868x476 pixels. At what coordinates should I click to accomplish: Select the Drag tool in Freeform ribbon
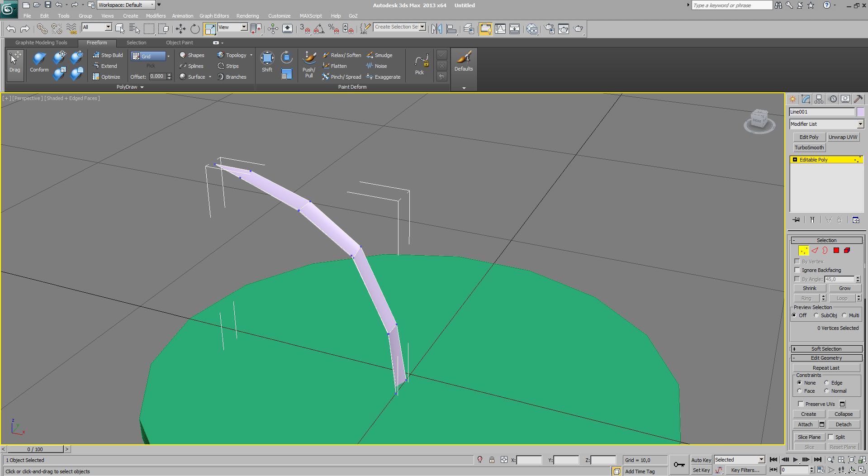click(x=14, y=62)
